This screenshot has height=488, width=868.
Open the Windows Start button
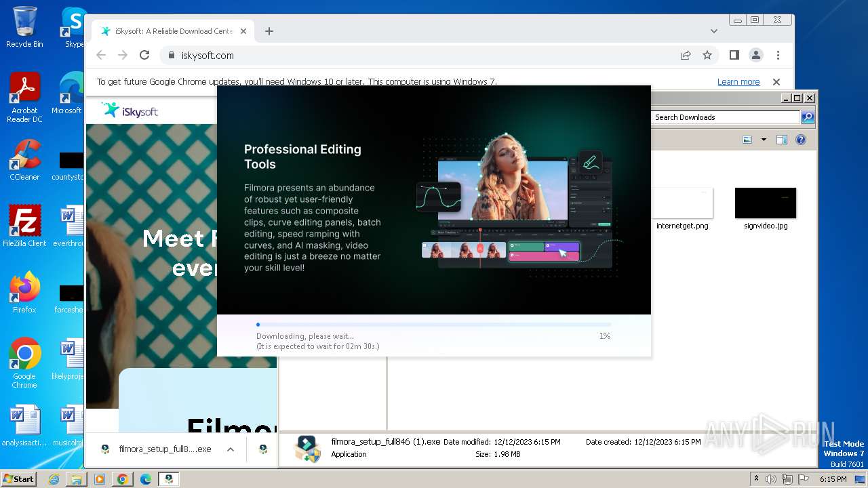point(19,479)
